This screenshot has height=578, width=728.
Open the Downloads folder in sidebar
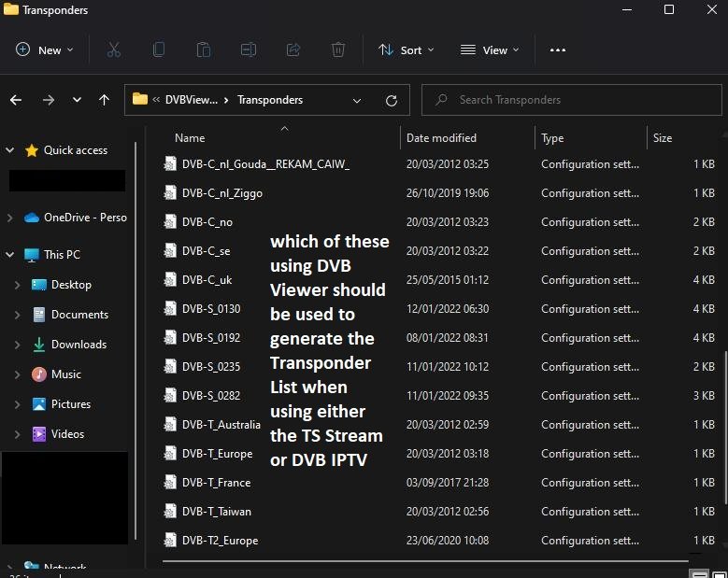79,345
